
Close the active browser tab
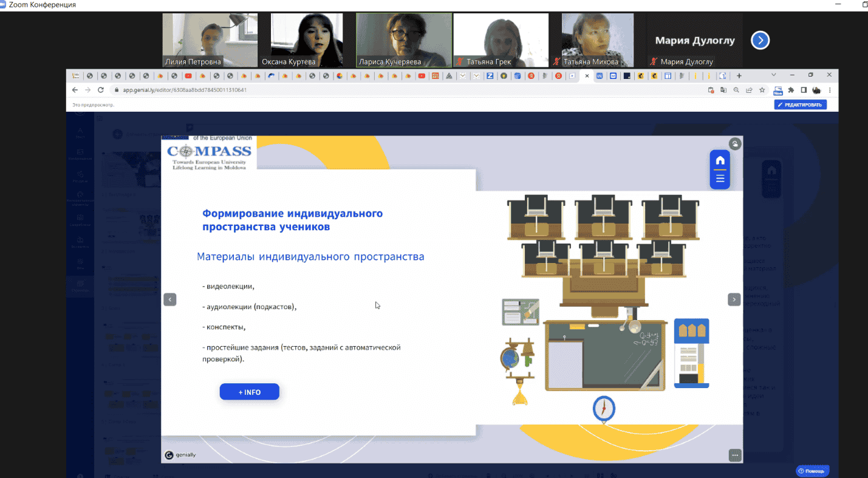click(587, 76)
